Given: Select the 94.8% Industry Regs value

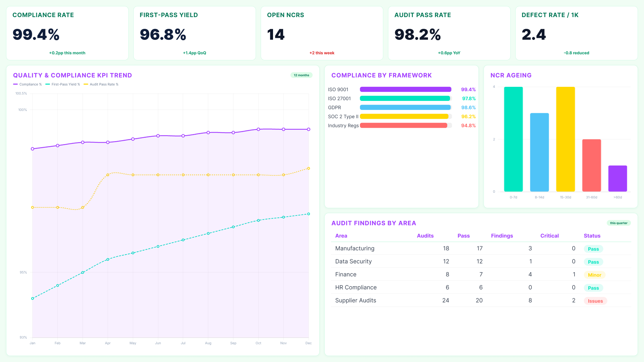Looking at the screenshot, I should pos(468,125).
